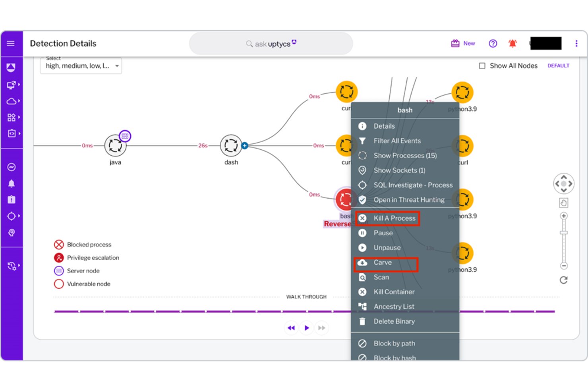This screenshot has height=392, width=588.
Task: Click the zoom slider handle
Action: pos(564,233)
